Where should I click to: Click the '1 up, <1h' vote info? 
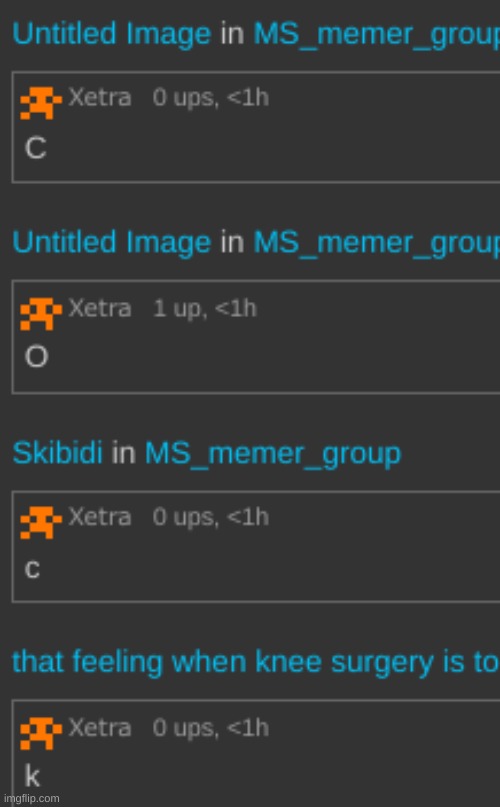pos(204,309)
